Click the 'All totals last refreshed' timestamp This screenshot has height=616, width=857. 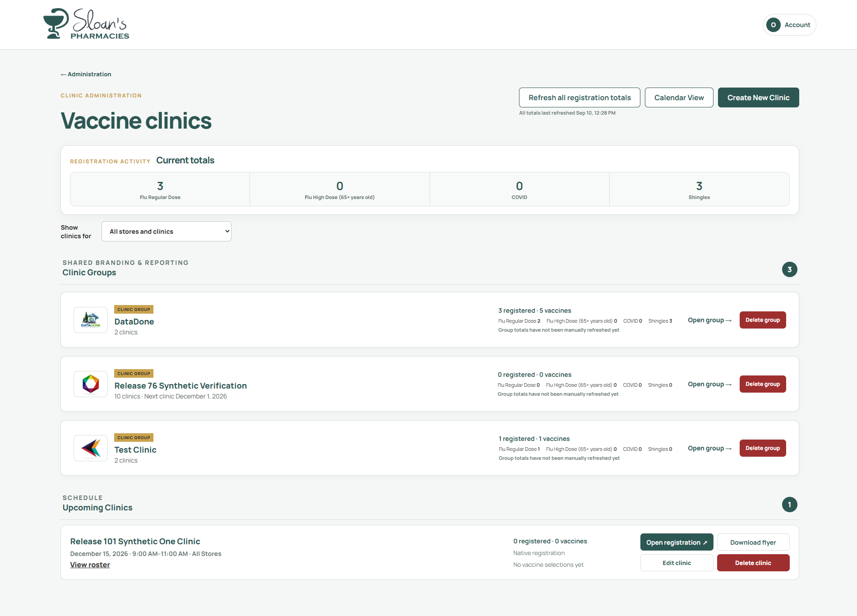pyautogui.click(x=567, y=113)
